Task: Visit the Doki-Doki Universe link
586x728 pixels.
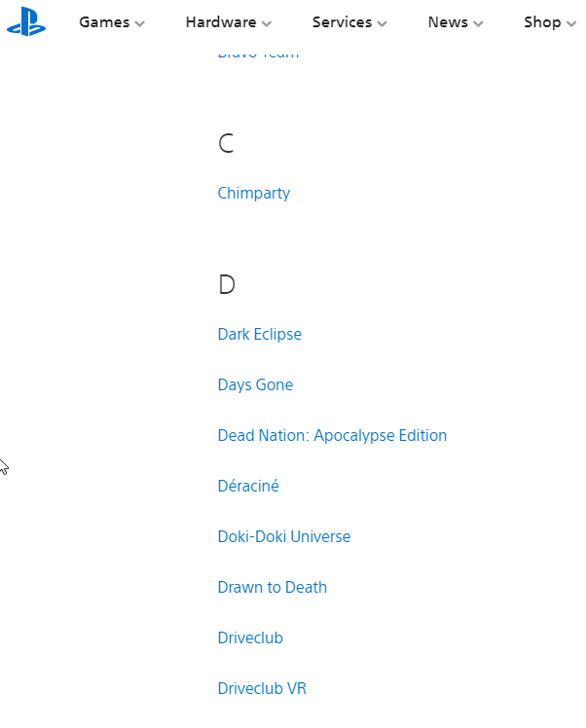Action: (x=284, y=536)
